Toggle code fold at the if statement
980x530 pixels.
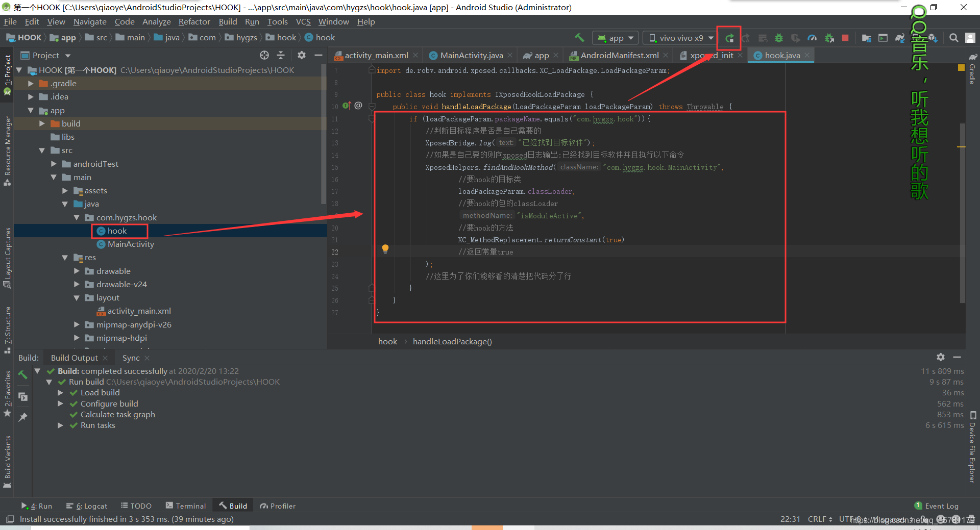coord(372,119)
